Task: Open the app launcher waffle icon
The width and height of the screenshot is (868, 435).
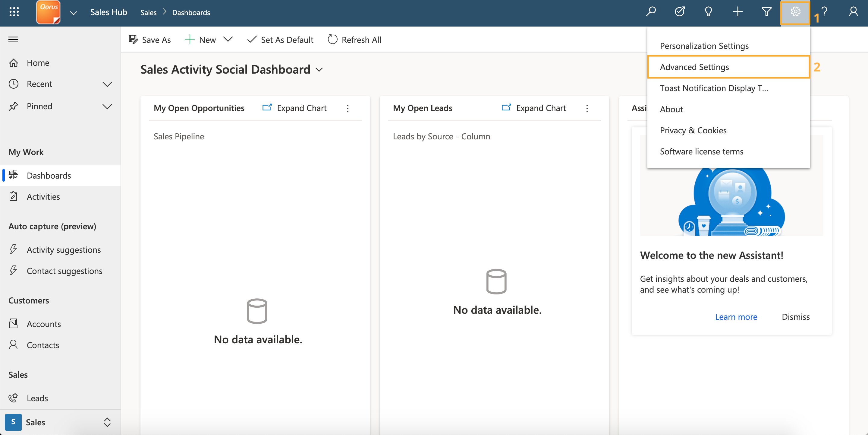Action: (x=14, y=12)
